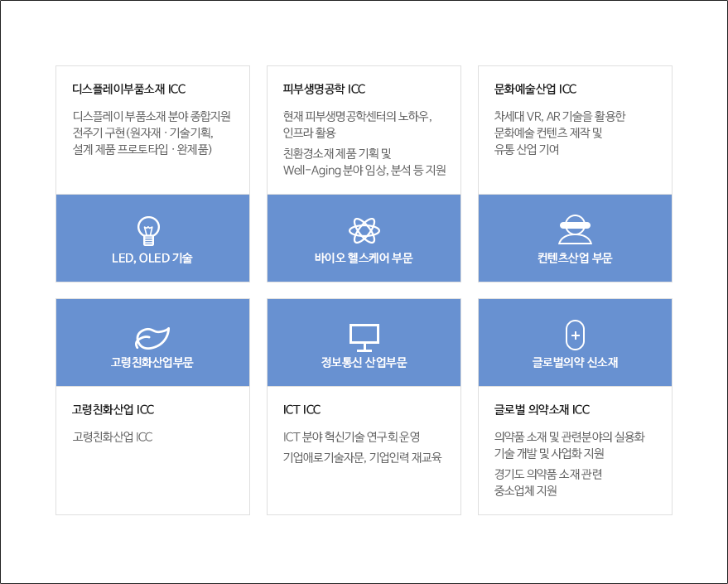
Task: Click text Well-Aging 분야 임상, 분석 등 지원
Action: [364, 171]
